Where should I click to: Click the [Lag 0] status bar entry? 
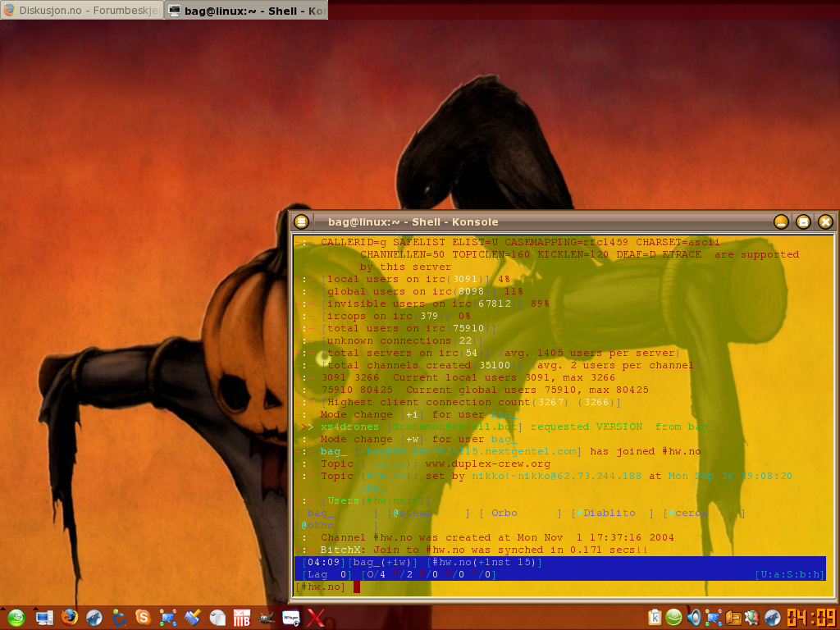coord(326,575)
